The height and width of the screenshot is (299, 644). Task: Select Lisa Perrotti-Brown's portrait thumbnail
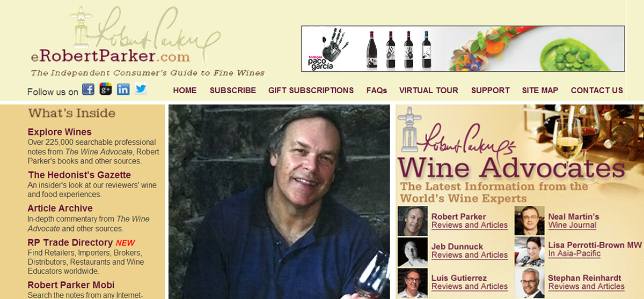click(x=529, y=252)
